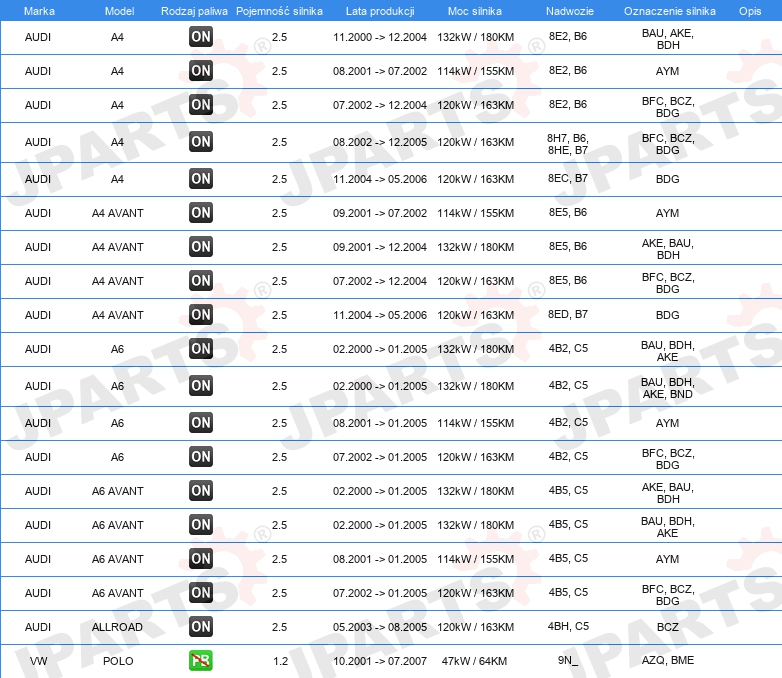Click the ON icon in the A6 4B2 163KM row
The width and height of the screenshot is (782, 678).
201,456
